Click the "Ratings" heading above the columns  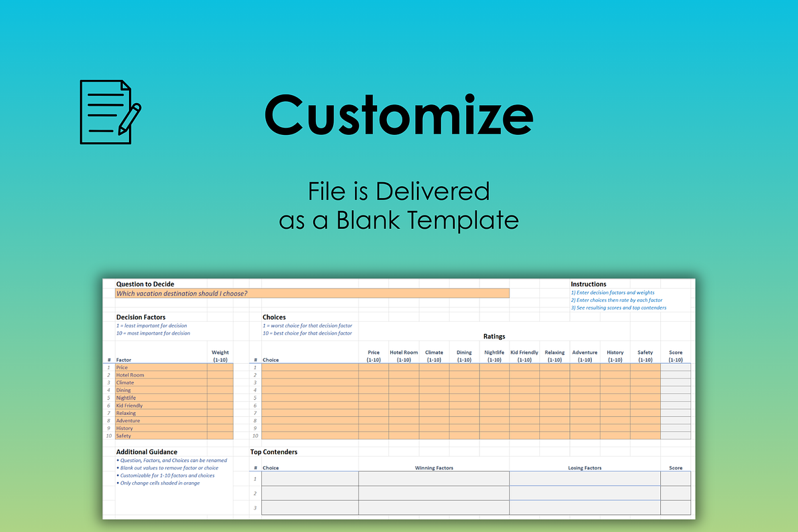coord(494,336)
